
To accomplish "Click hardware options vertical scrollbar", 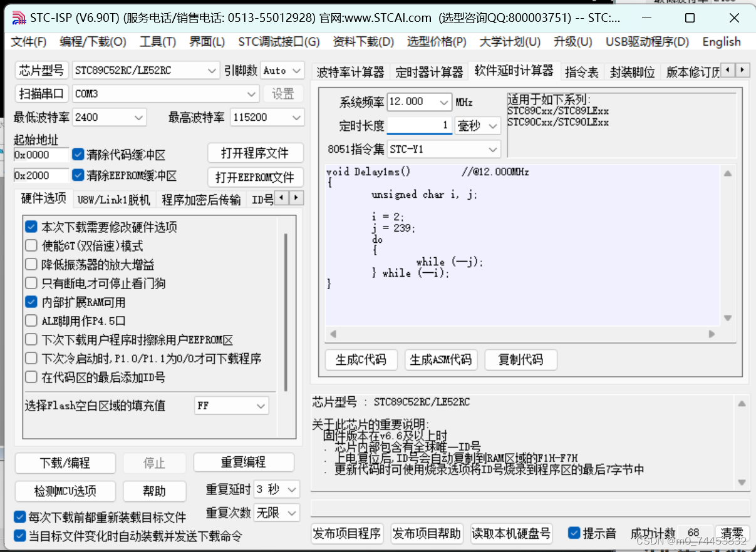I will (286, 313).
